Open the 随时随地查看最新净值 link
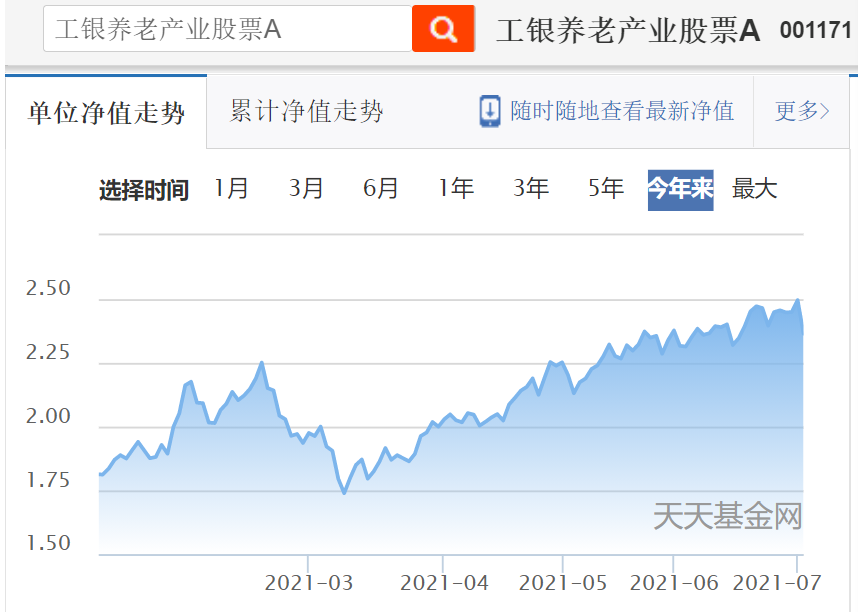This screenshot has width=858, height=612. 622,111
